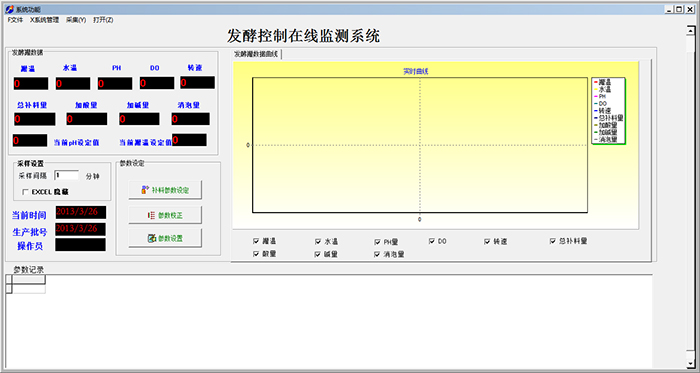Click the app icon in the title bar

(x=9, y=9)
